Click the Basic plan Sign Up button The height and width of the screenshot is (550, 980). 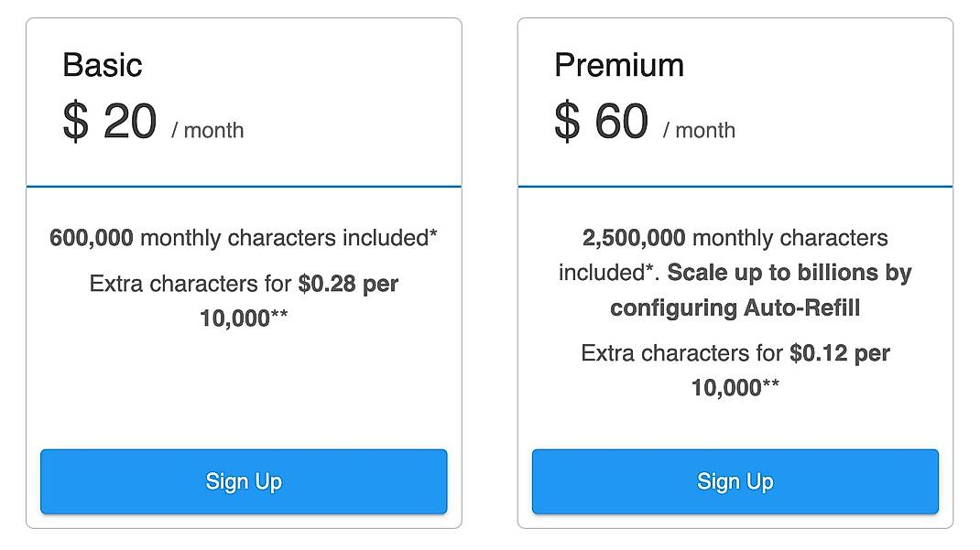pos(243,481)
